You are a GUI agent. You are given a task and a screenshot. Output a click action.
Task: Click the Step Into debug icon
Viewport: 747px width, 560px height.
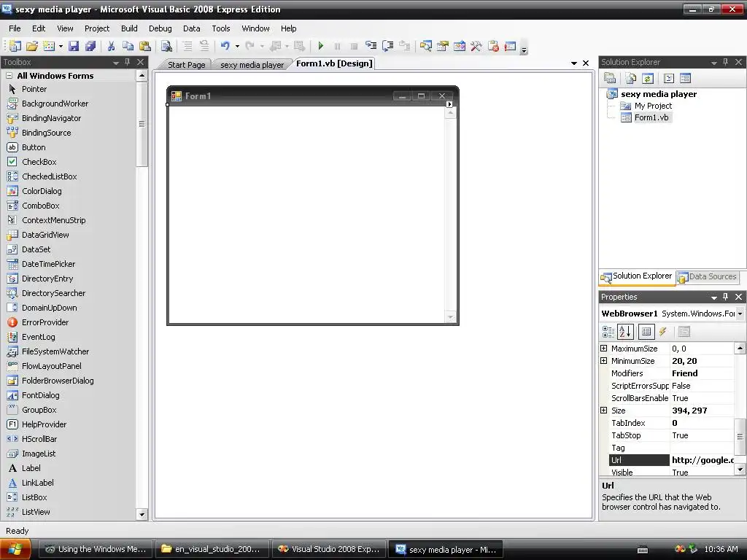click(x=371, y=46)
